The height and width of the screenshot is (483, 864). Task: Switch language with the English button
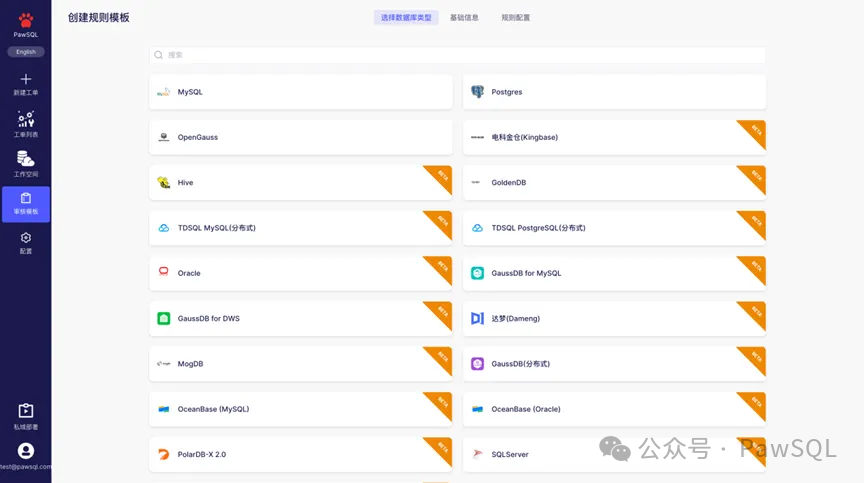(x=25, y=52)
